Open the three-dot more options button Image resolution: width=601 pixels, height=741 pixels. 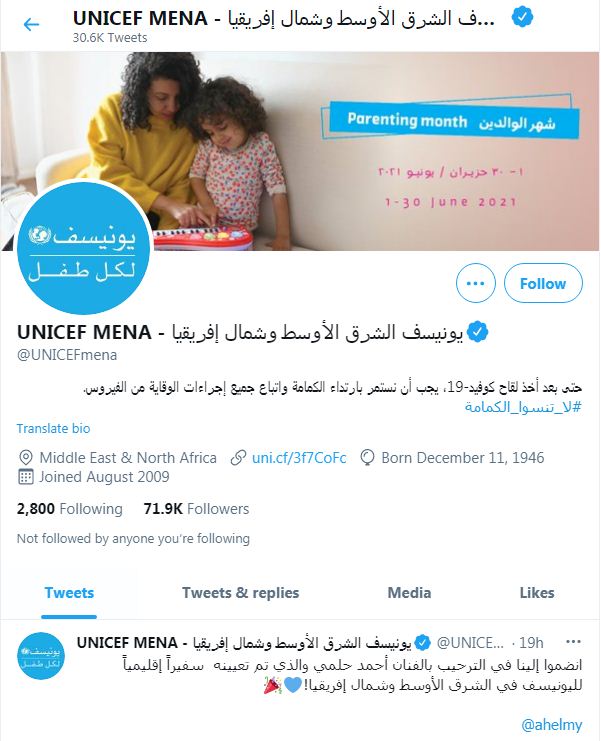pyautogui.click(x=475, y=284)
